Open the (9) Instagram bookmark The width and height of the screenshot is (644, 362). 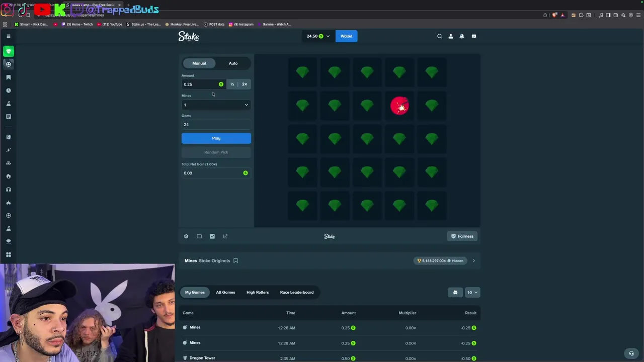coord(241,24)
